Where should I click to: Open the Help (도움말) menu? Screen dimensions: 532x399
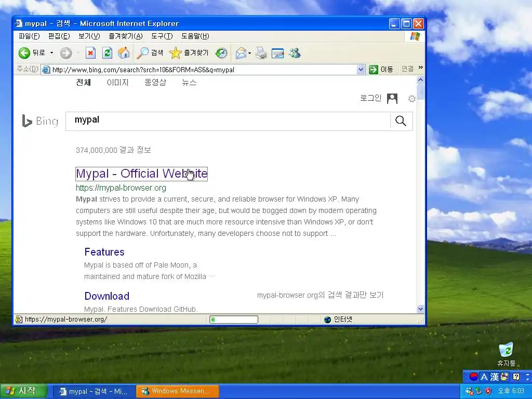click(x=195, y=36)
